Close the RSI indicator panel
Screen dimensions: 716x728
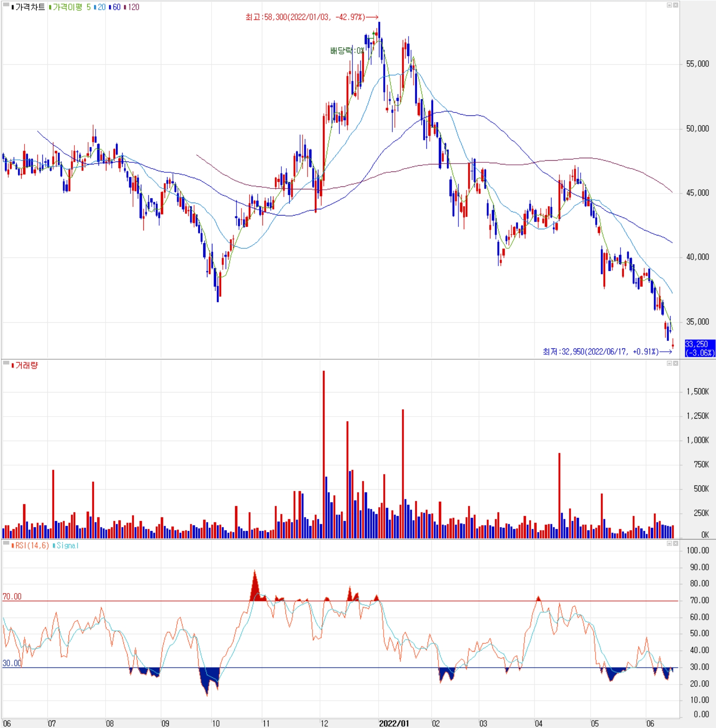676,543
